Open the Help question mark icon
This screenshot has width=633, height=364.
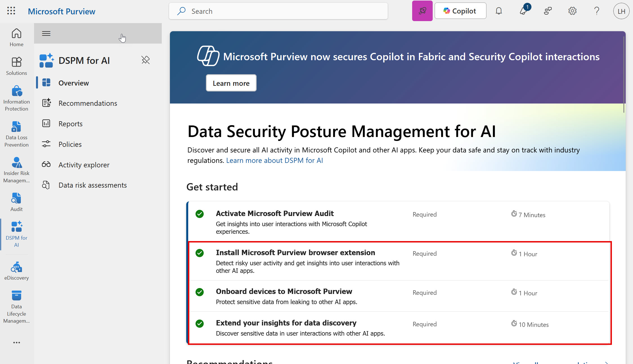(597, 11)
